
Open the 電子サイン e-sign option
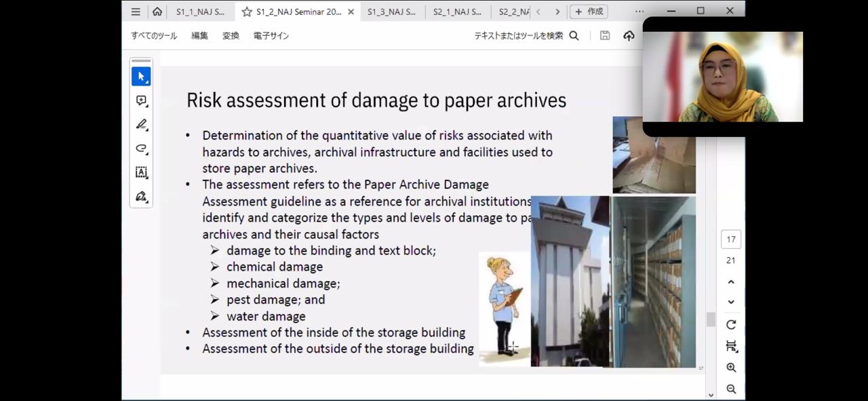[x=271, y=36]
